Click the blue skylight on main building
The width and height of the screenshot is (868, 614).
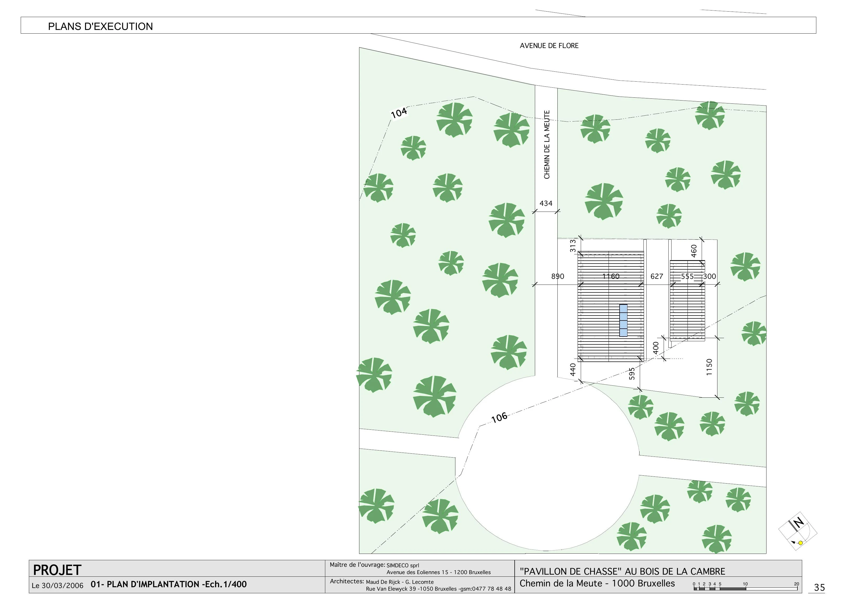624,321
